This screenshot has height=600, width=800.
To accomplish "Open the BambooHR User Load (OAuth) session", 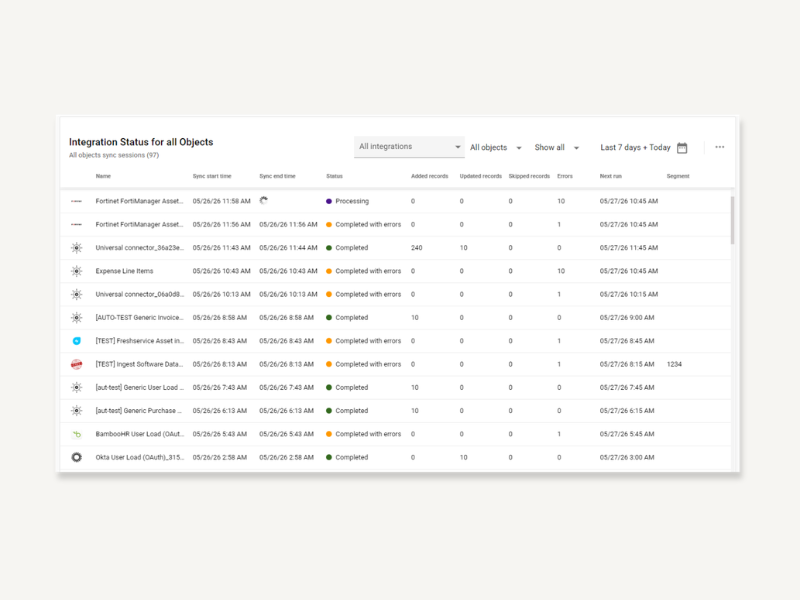I will pos(139,434).
